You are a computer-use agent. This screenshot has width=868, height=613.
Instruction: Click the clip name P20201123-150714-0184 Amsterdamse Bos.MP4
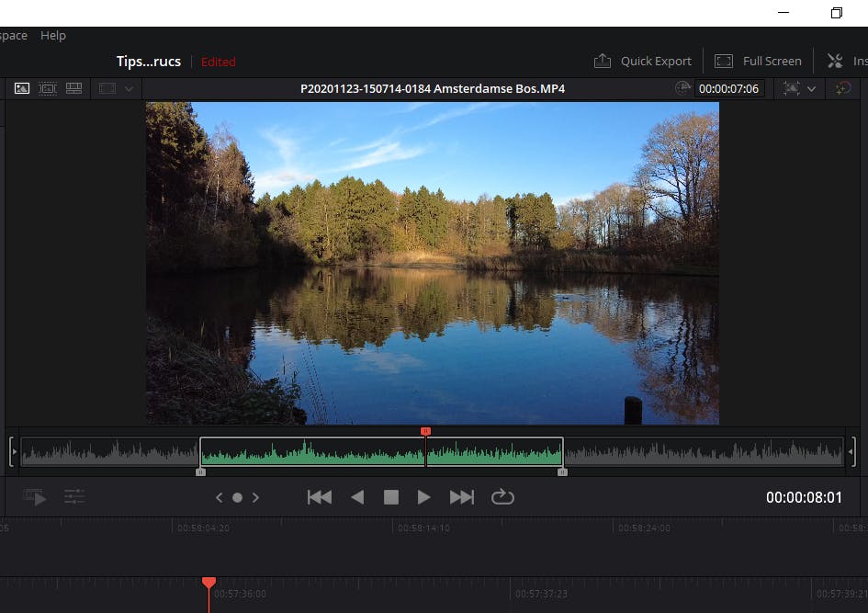click(x=433, y=88)
